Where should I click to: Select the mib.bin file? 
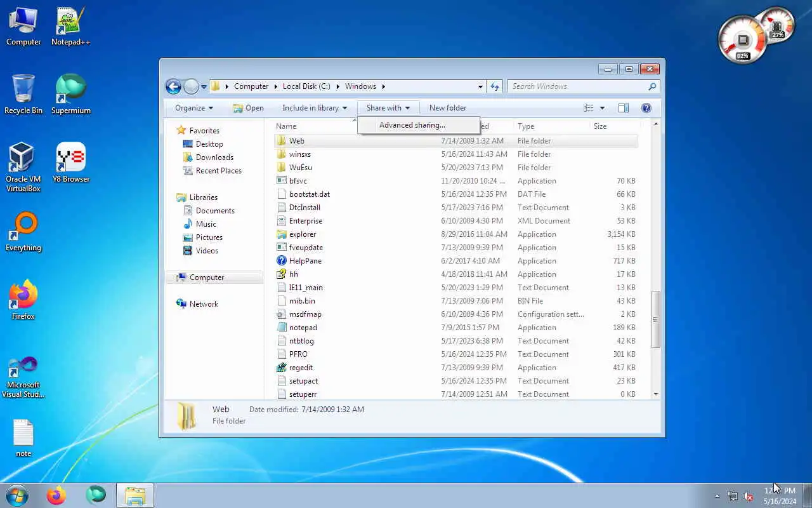302,301
